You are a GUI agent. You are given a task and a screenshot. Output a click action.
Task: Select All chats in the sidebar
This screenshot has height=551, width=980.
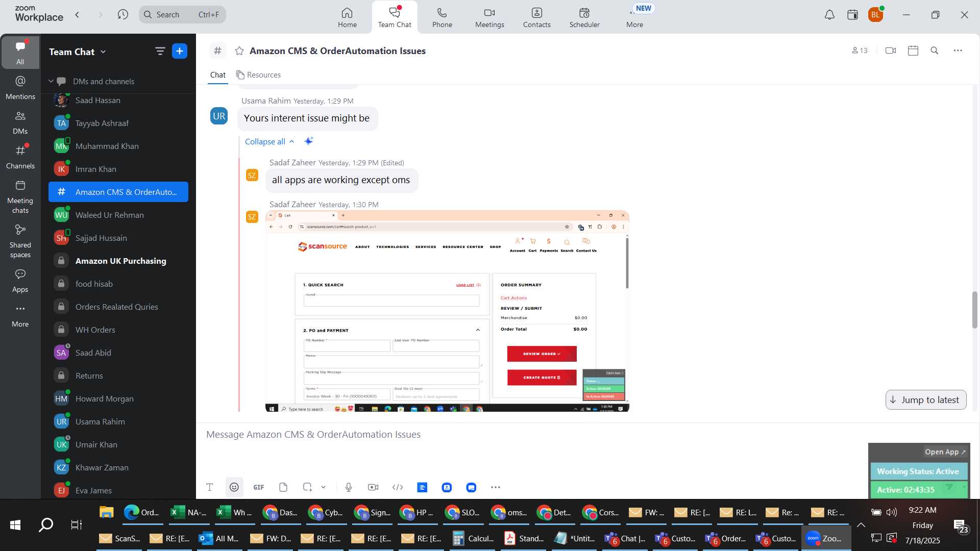pos(20,52)
